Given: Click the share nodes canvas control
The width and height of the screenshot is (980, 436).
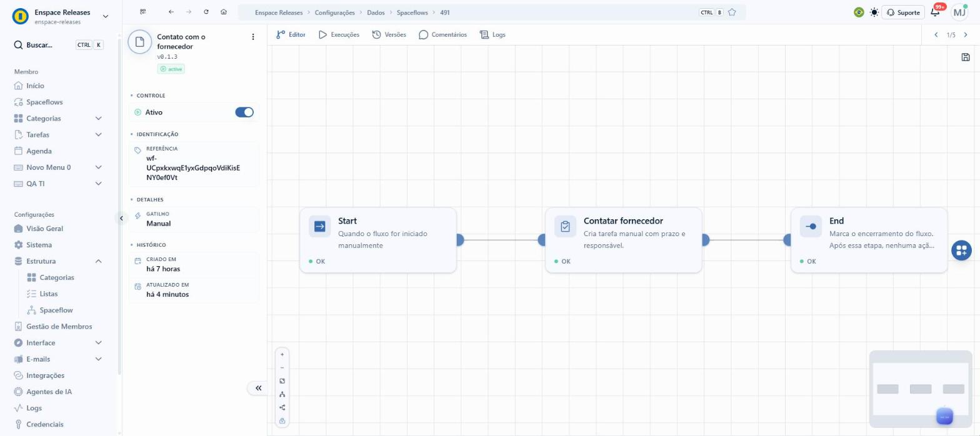Looking at the screenshot, I should [282, 407].
